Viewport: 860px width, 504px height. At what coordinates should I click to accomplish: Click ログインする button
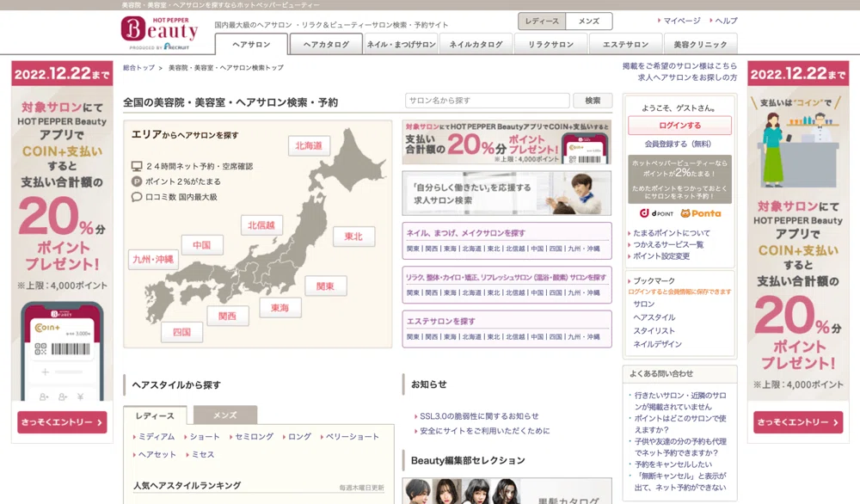click(x=679, y=125)
